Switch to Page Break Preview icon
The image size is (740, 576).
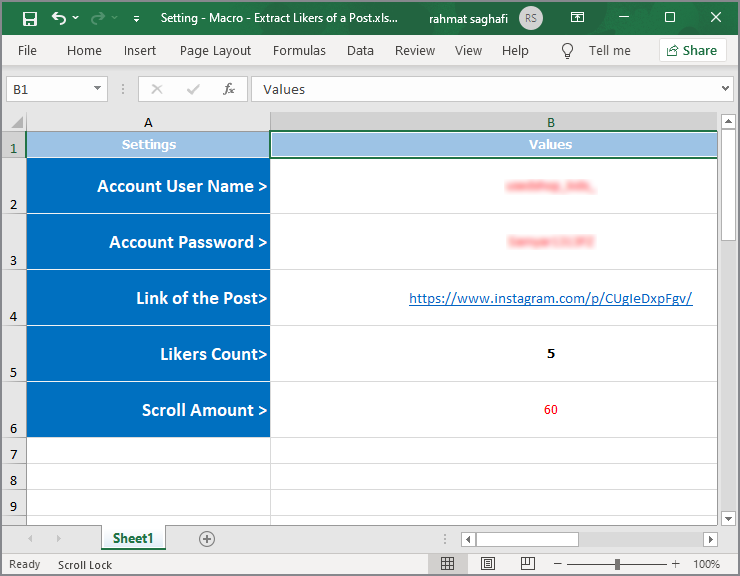(x=528, y=564)
